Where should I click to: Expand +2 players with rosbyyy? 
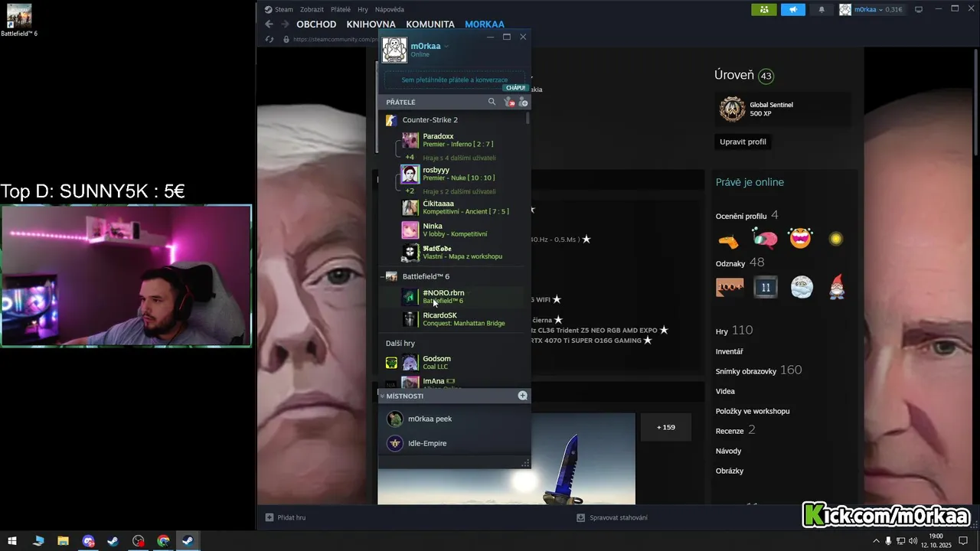(x=410, y=191)
